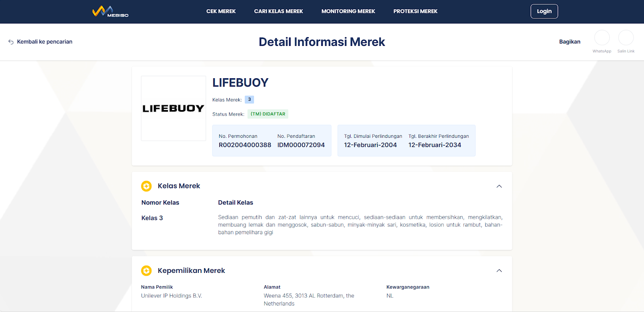Select application number R002004000388
Viewport: 644px width, 312px height.
tap(245, 145)
